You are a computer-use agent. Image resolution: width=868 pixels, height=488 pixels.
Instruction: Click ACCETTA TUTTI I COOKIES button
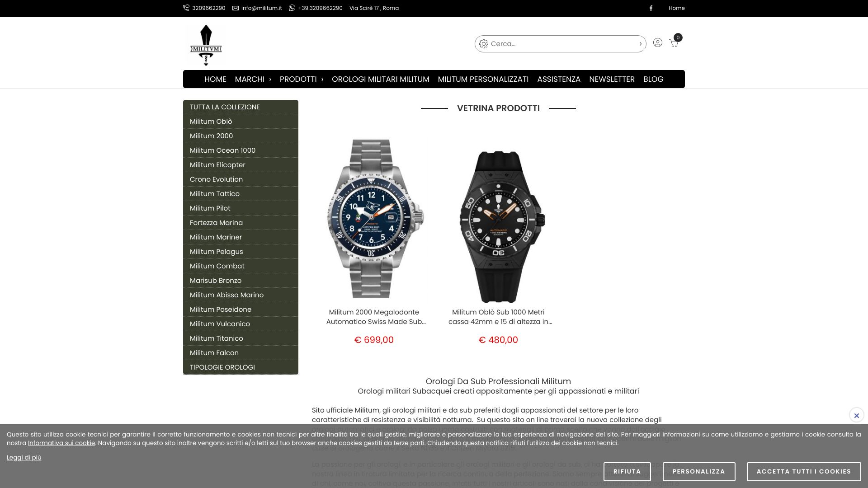click(804, 472)
